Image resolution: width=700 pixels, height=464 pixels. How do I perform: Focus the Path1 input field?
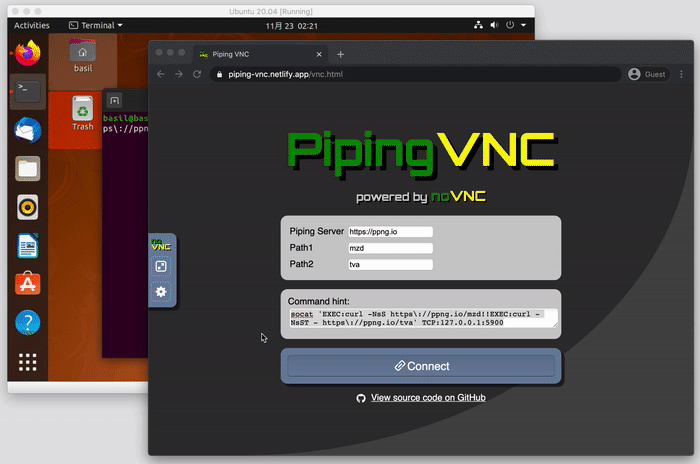click(390, 248)
